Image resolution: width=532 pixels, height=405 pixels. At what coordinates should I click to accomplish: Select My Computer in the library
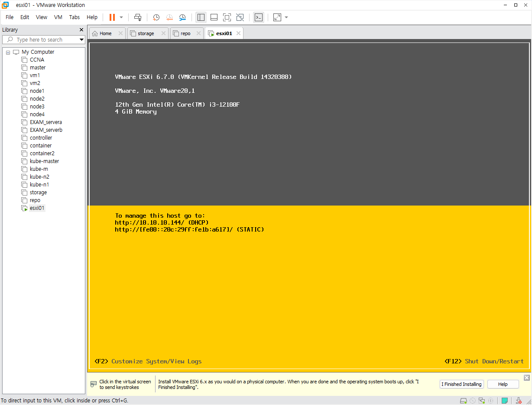(x=38, y=52)
